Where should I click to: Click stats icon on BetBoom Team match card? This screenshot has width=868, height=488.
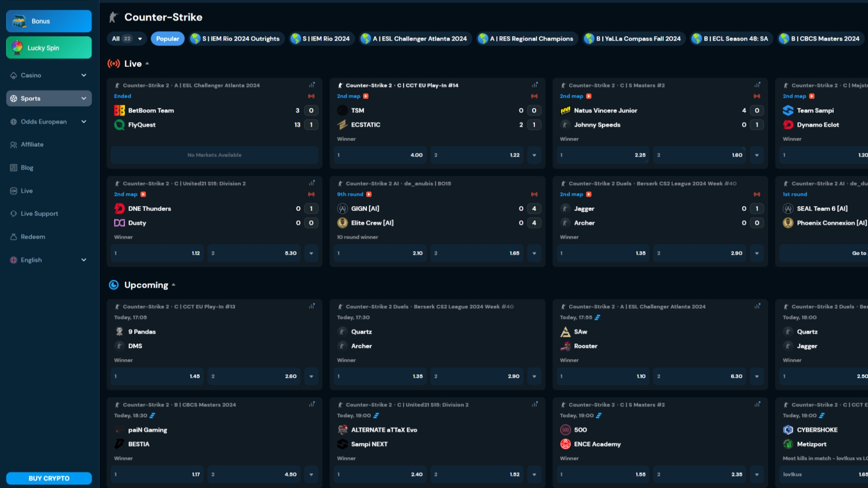(312, 85)
